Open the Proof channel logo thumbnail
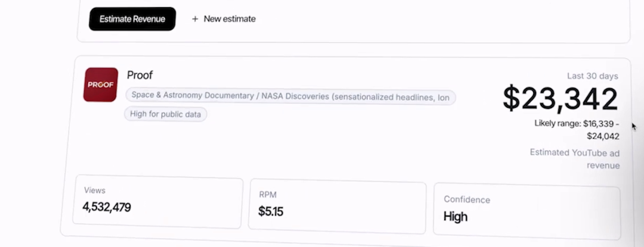The height and width of the screenshot is (247, 644). [101, 85]
